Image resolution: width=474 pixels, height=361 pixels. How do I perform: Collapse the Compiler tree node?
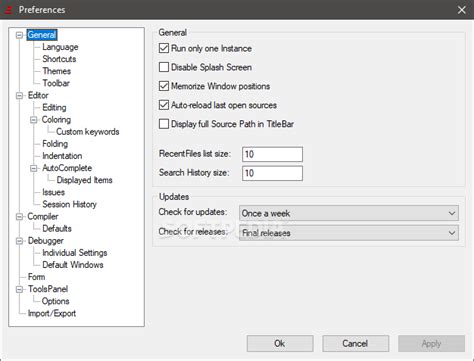19,217
